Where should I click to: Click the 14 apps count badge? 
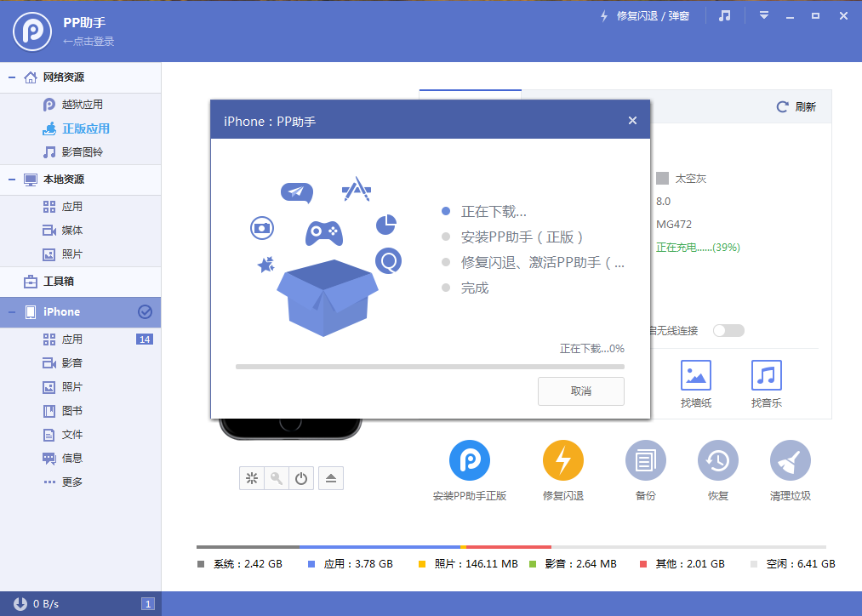click(145, 339)
